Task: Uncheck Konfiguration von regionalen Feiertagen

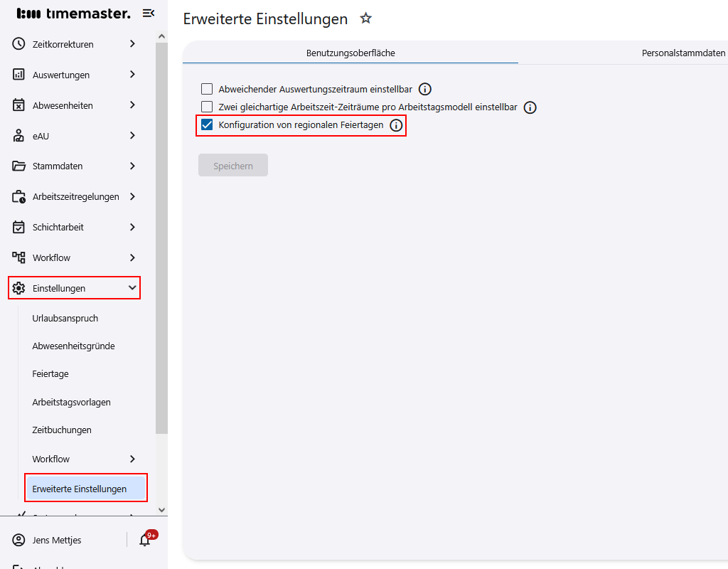Action: (207, 125)
